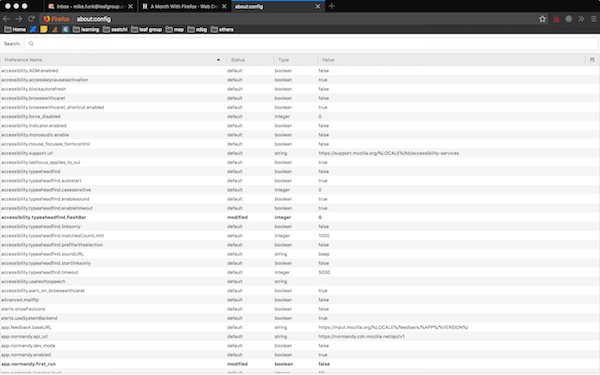This screenshot has width=600, height=375.
Task: Click the value 1000 for matchesCountLimit
Action: tap(324, 236)
